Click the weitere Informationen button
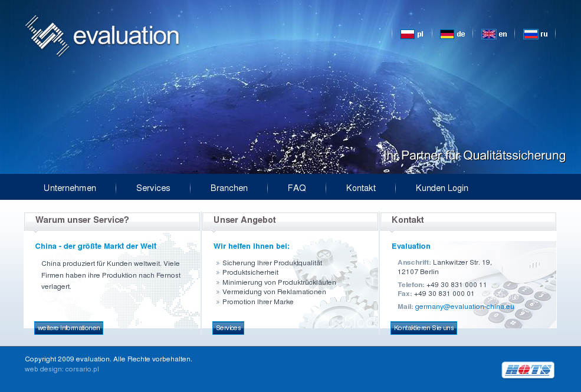The image size is (581, 392). 68,328
